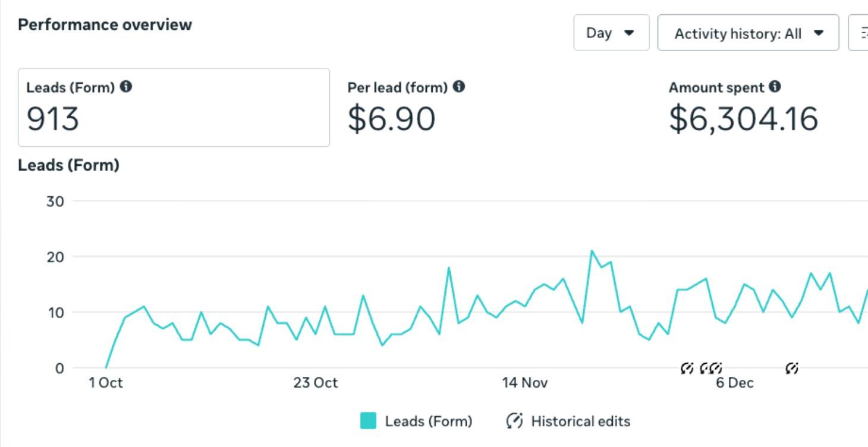868x447 pixels.
Task: Click the leftmost historical edit marker on chart
Action: pyautogui.click(x=686, y=369)
